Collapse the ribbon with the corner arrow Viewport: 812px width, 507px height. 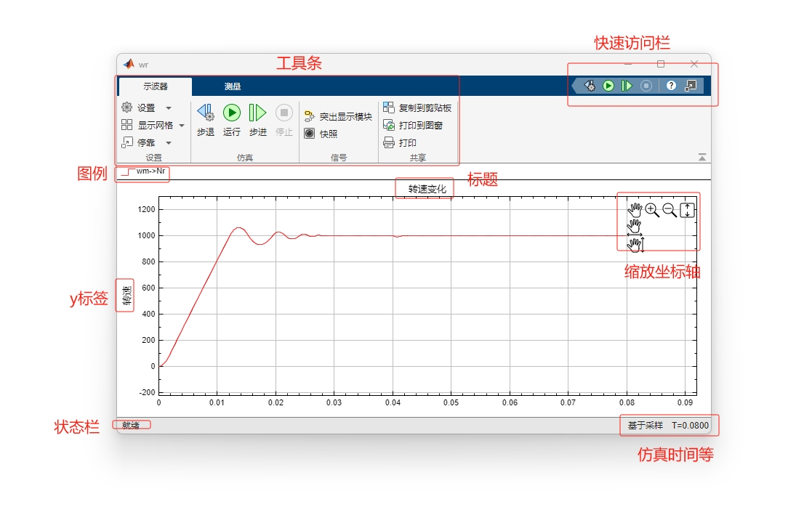[702, 157]
